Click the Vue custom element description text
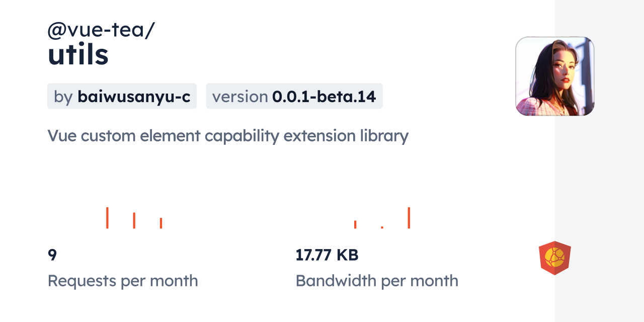The image size is (644, 322). pyautogui.click(x=228, y=136)
